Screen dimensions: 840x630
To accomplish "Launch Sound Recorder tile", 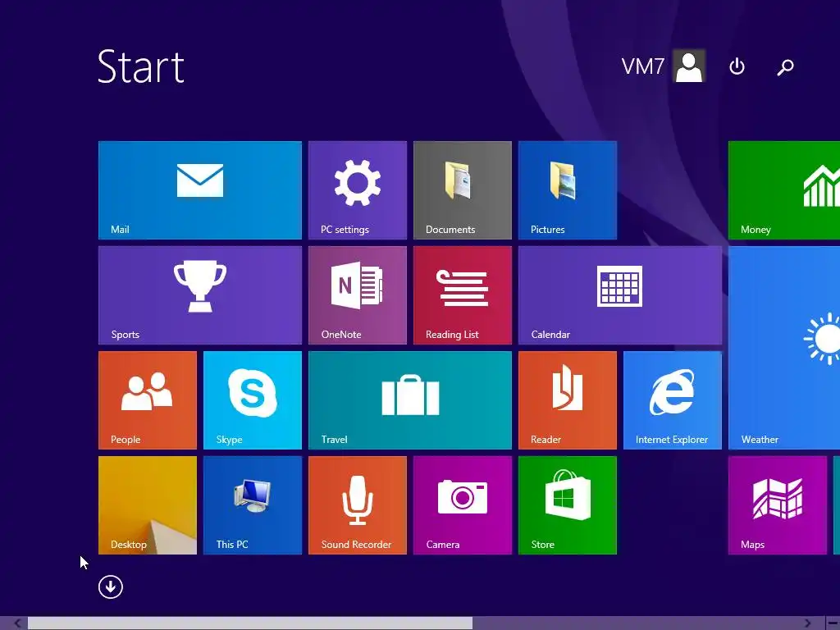I will [358, 505].
